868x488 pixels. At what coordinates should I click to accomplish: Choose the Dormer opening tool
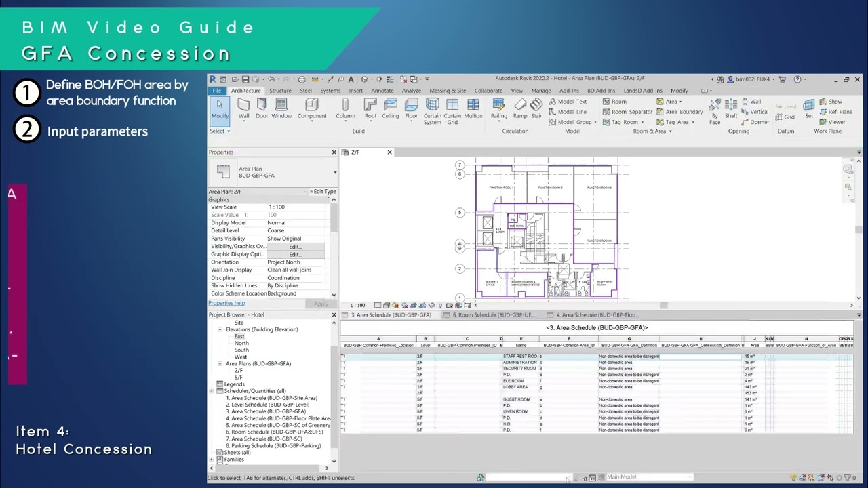point(755,122)
